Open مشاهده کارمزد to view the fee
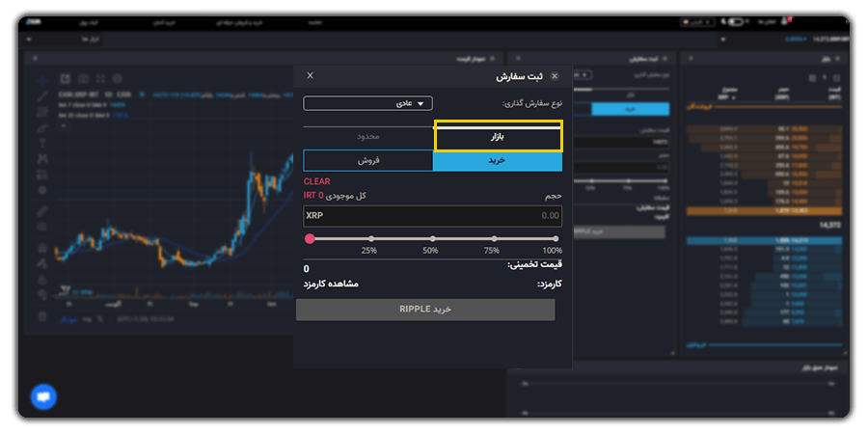Screen dimensions: 868x434 click(331, 284)
